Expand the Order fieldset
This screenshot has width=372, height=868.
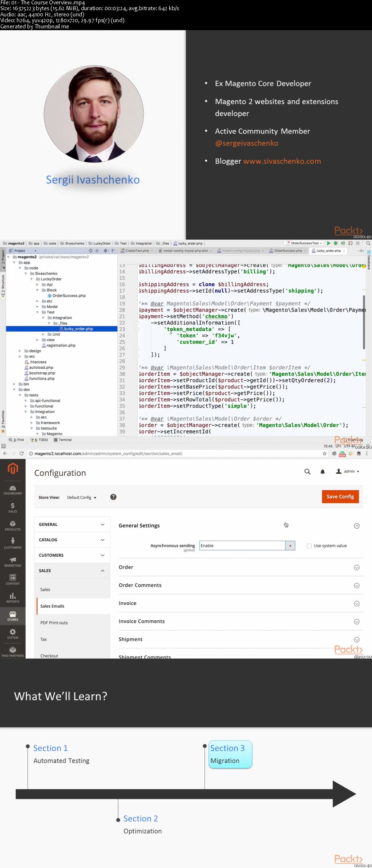pos(357,568)
